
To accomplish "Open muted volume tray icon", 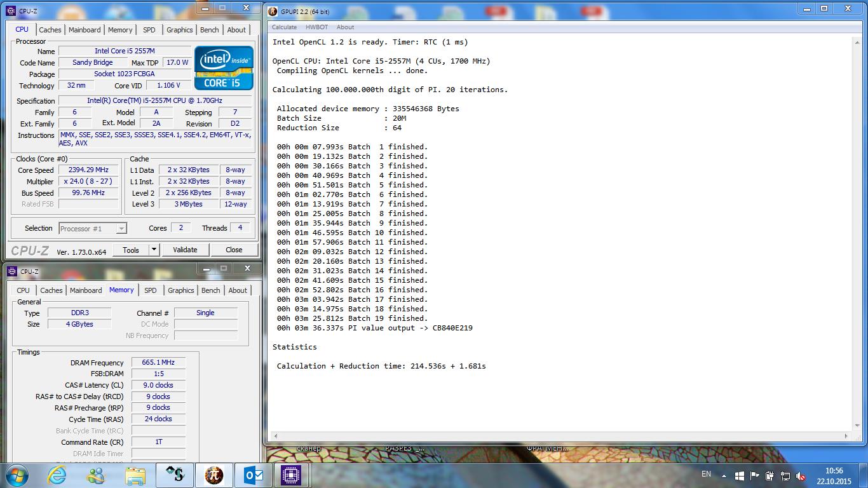I will click(801, 475).
